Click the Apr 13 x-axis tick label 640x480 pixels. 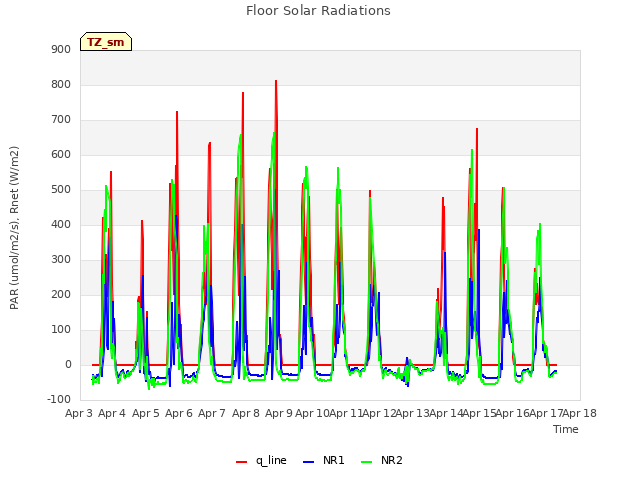(413, 413)
